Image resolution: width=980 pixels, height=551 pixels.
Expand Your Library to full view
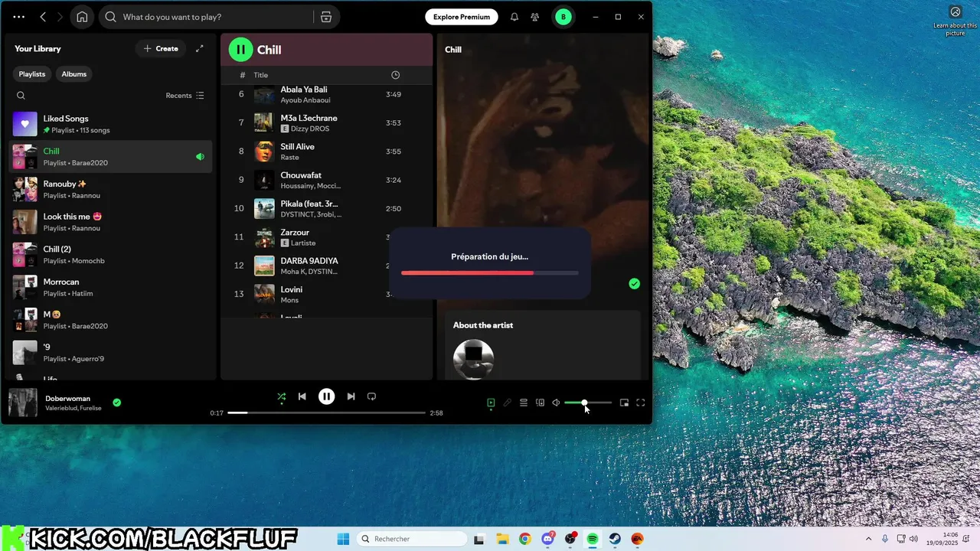(200, 48)
